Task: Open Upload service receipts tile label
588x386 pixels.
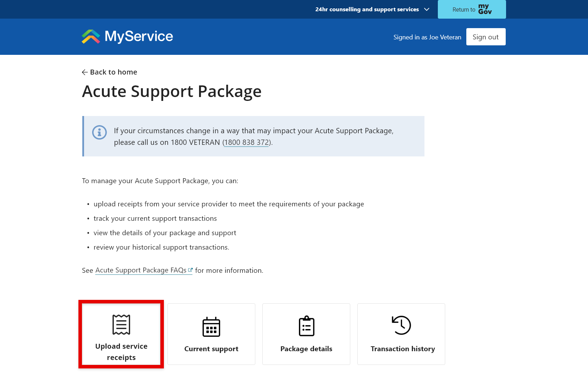Action: (121, 352)
